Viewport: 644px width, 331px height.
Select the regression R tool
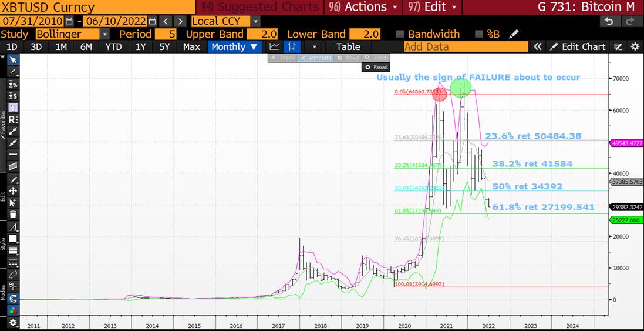[x=13, y=120]
